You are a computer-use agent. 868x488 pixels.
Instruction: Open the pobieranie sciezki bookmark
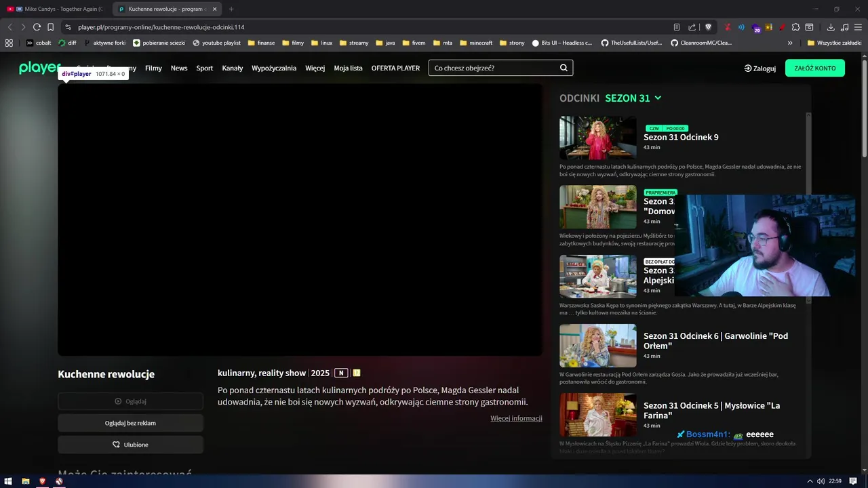[159, 43]
